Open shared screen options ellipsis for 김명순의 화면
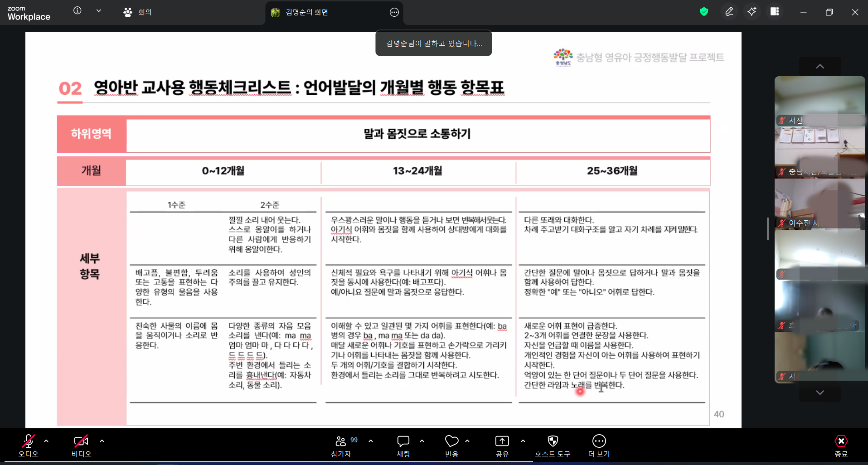Viewport: 868px width, 465px height. pos(394,12)
